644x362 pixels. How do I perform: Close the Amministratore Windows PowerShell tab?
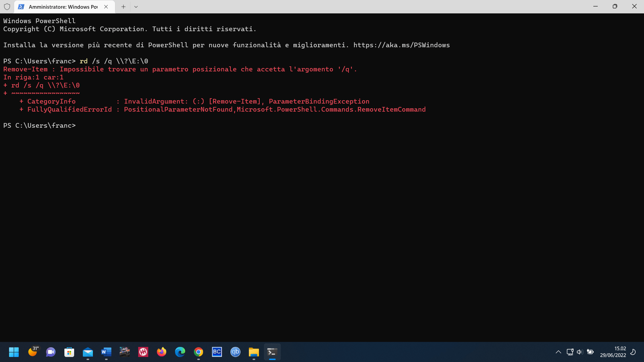[106, 7]
